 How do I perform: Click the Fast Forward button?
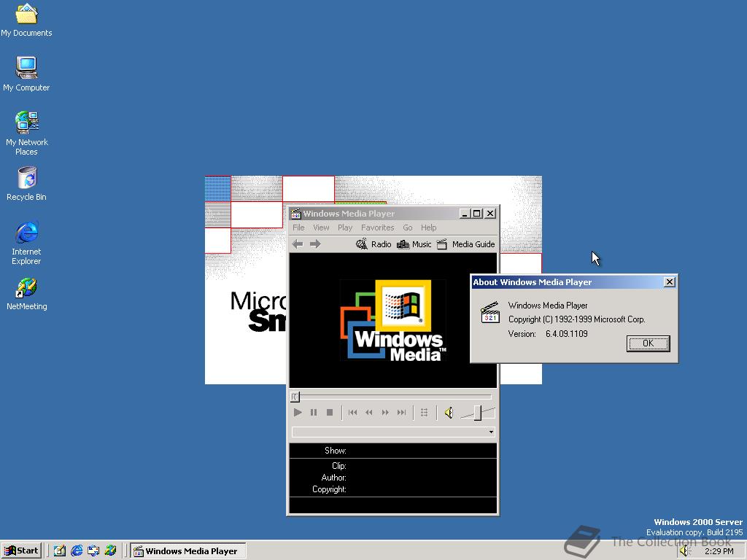click(x=385, y=413)
